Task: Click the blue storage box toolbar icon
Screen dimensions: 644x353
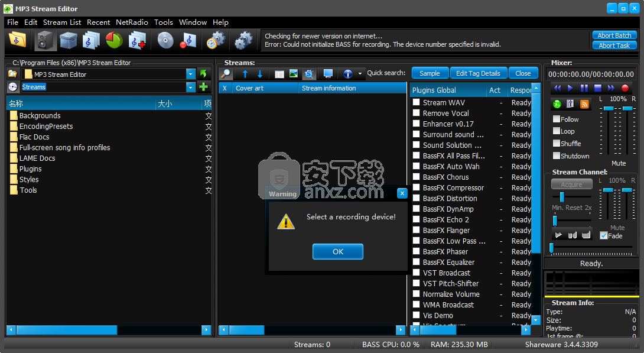Action: (68, 40)
